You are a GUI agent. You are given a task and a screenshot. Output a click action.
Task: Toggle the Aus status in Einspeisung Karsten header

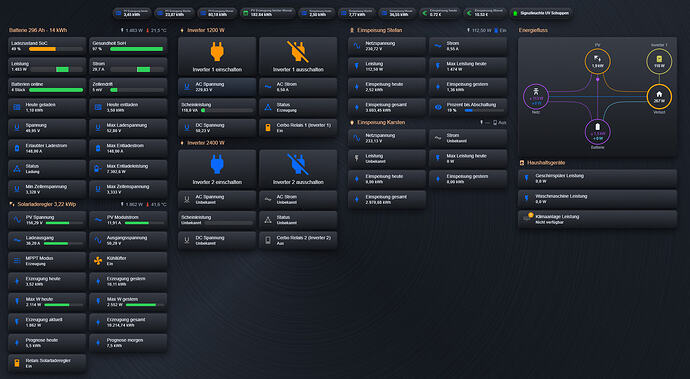499,122
